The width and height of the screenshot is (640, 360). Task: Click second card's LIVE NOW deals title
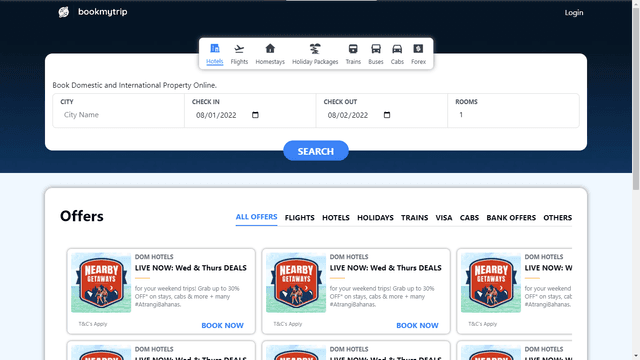point(386,268)
